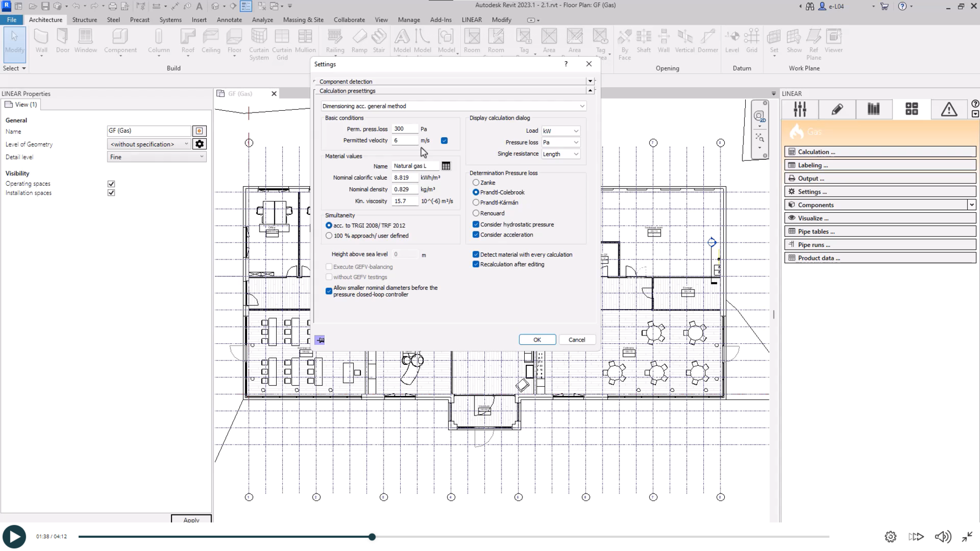Click the material table icon beside Natural gas L
The image size is (980, 551).
446,166
